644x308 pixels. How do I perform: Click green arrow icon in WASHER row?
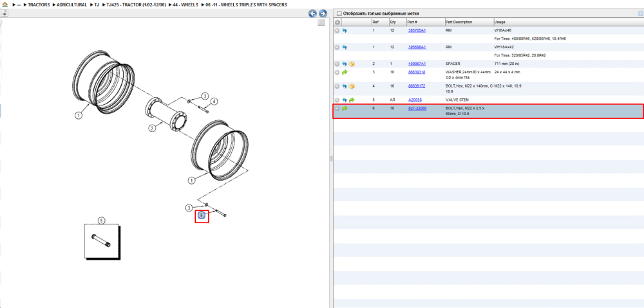(345, 72)
